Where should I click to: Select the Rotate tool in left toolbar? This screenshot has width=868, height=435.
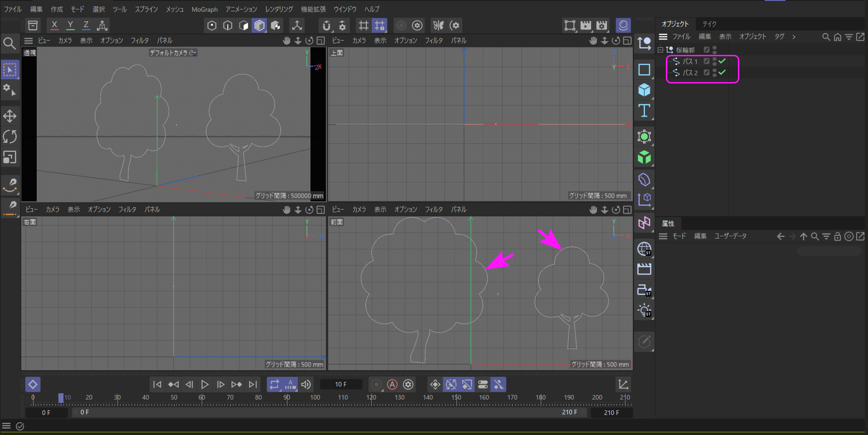pos(10,137)
